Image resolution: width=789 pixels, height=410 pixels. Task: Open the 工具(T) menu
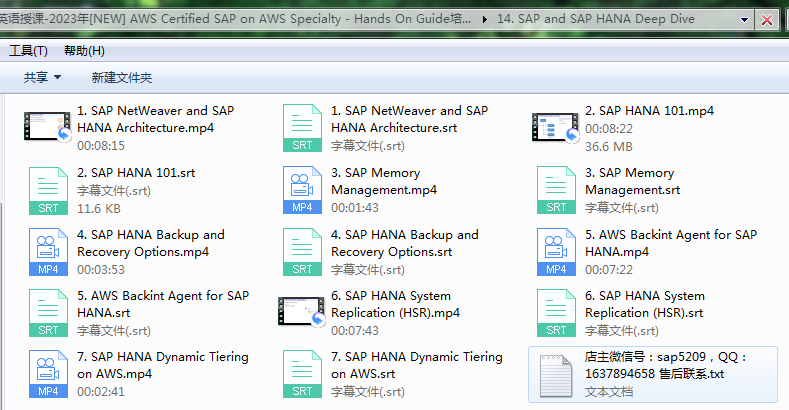pos(28,51)
